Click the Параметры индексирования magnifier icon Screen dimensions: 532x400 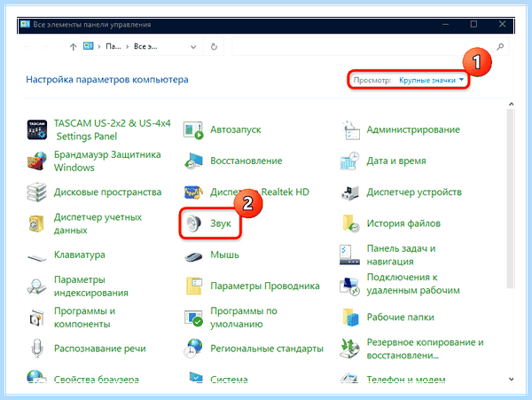(36, 286)
